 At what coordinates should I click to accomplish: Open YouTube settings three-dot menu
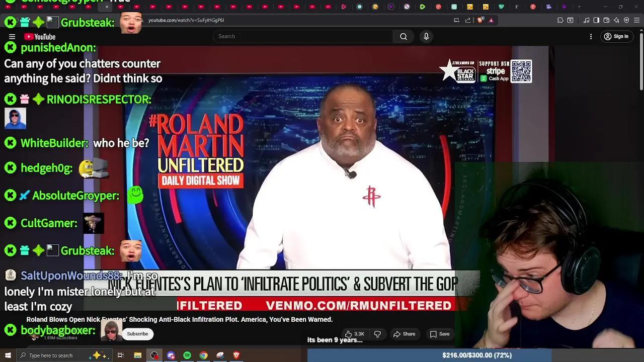[591, 37]
